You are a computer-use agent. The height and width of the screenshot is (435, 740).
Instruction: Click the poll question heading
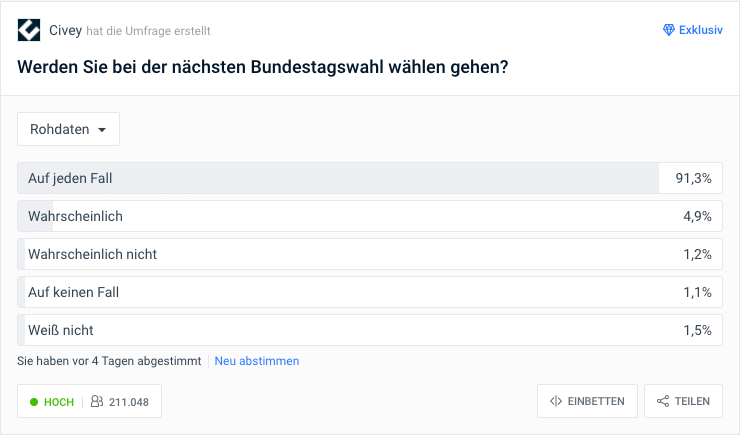pos(263,67)
